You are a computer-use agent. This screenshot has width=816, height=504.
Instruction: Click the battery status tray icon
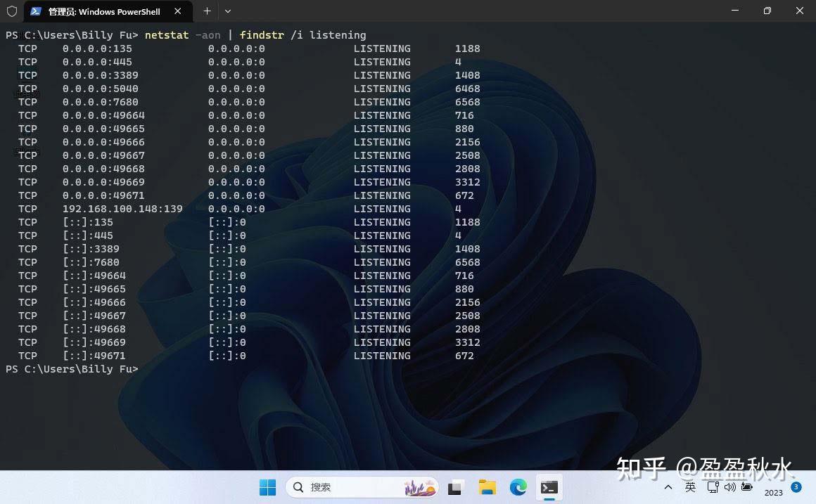(x=746, y=487)
